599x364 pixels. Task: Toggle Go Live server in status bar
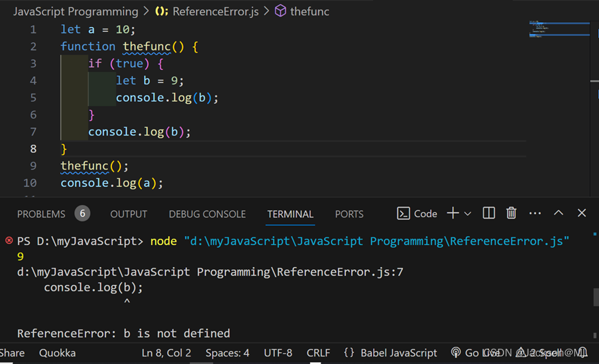click(x=475, y=353)
